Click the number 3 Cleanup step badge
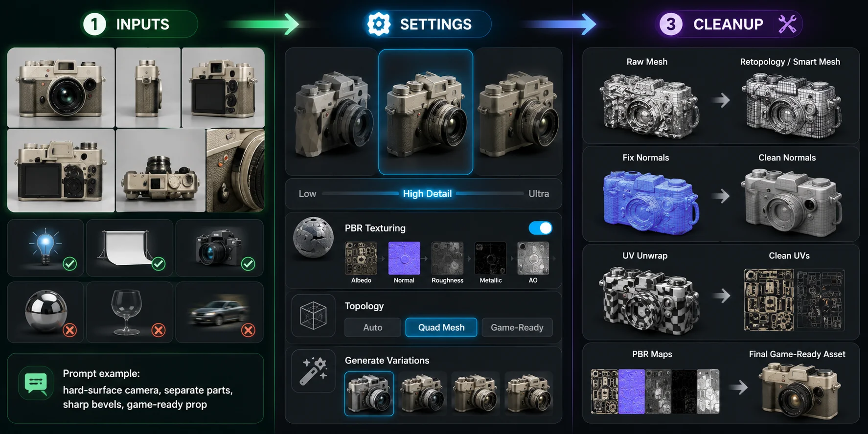The image size is (868, 434). click(671, 24)
